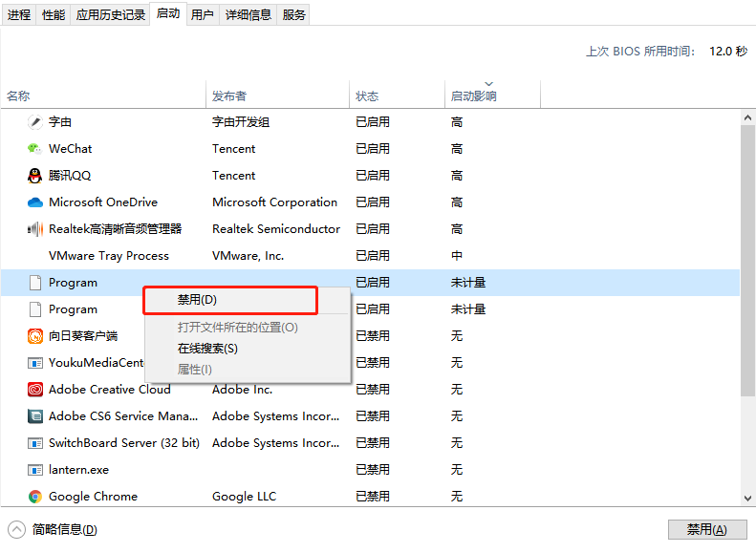This screenshot has height=553, width=756.
Task: Click the WeChat app icon
Action: pos(35,149)
